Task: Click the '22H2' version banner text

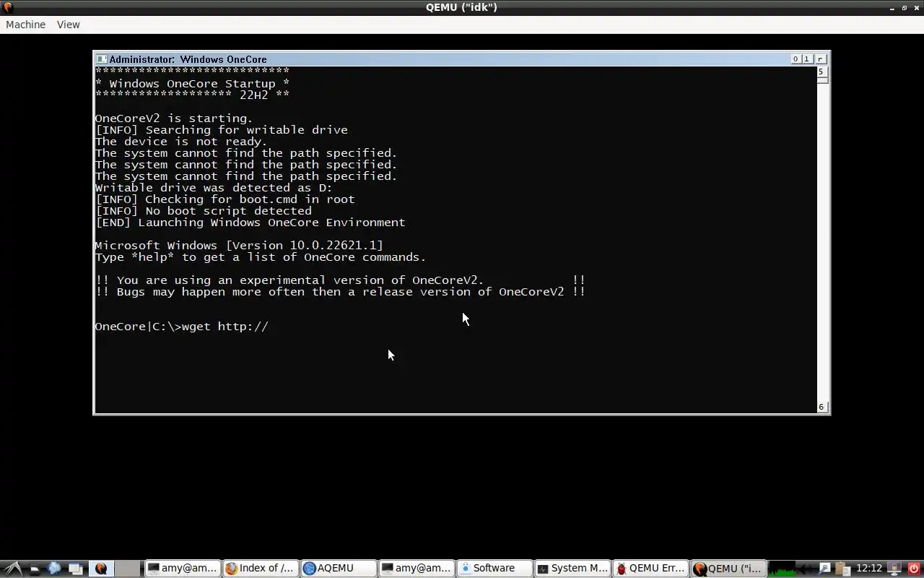Action: 253,95
